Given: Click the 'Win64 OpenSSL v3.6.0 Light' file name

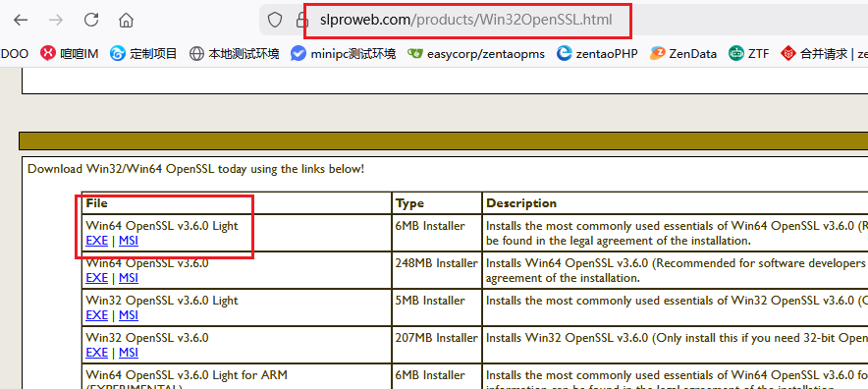Looking at the screenshot, I should (x=162, y=226).
